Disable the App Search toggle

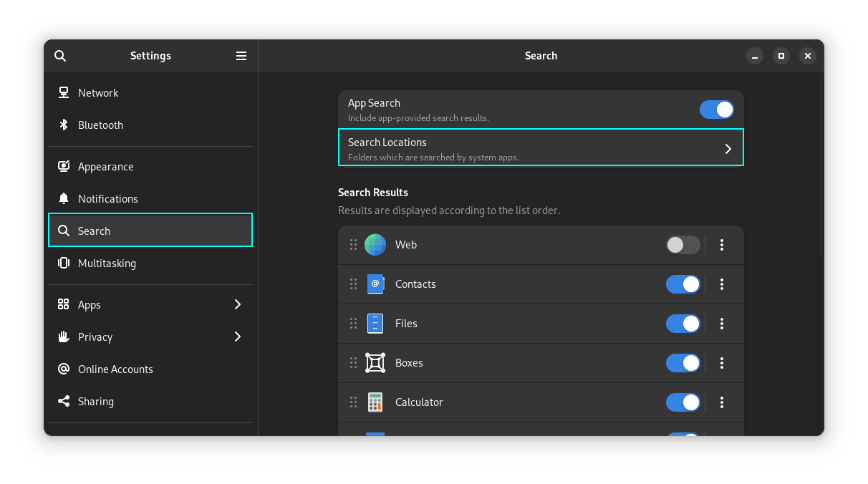tap(716, 110)
